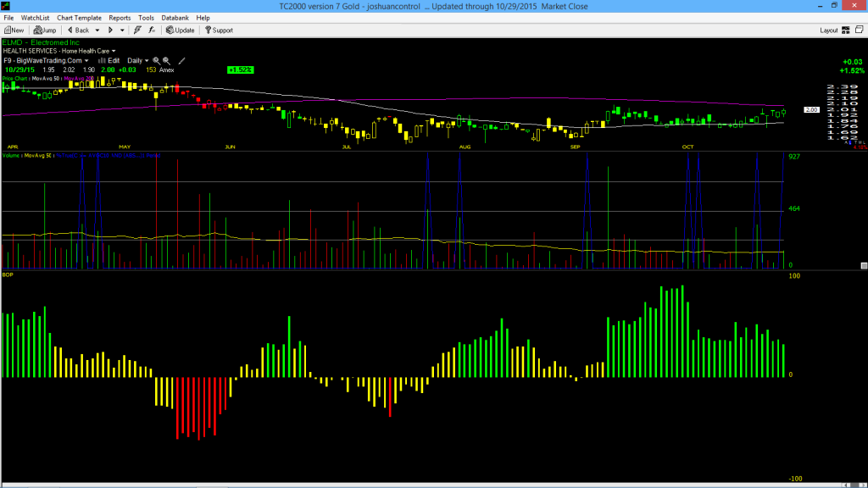Viewport: 868px width, 488px height.
Task: Open the Reports menu
Action: tap(120, 18)
